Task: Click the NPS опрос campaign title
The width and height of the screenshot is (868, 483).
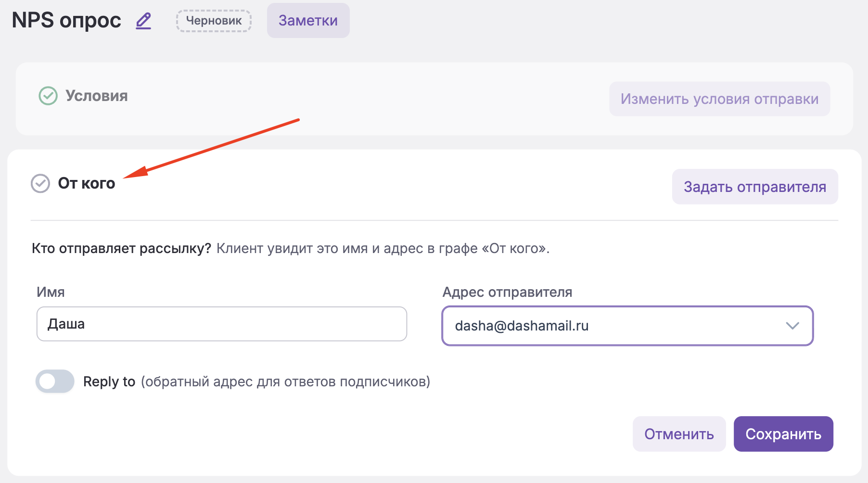Action: tap(66, 20)
